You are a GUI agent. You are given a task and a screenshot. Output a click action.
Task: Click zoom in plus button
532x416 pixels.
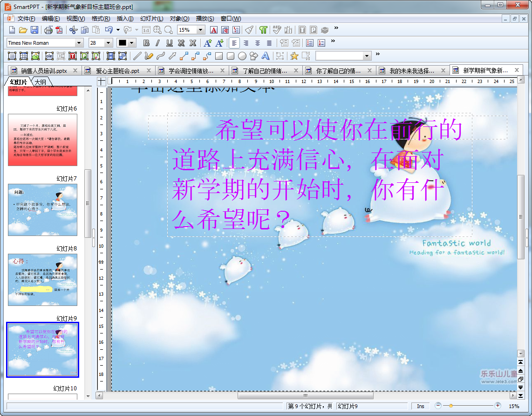[498, 405]
